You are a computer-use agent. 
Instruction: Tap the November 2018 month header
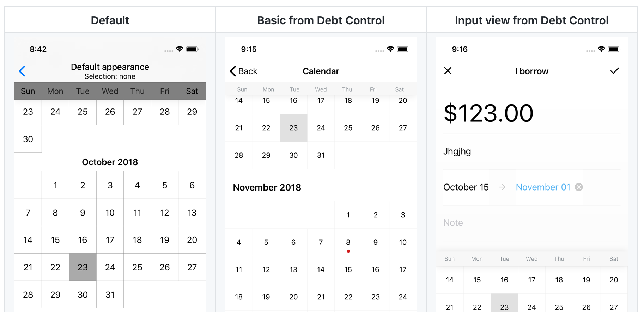tap(267, 187)
